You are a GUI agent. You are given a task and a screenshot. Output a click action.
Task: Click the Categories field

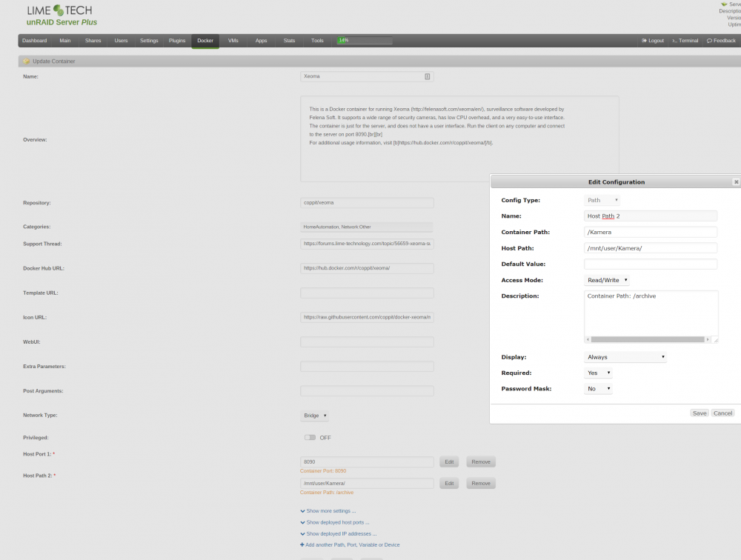coord(367,227)
